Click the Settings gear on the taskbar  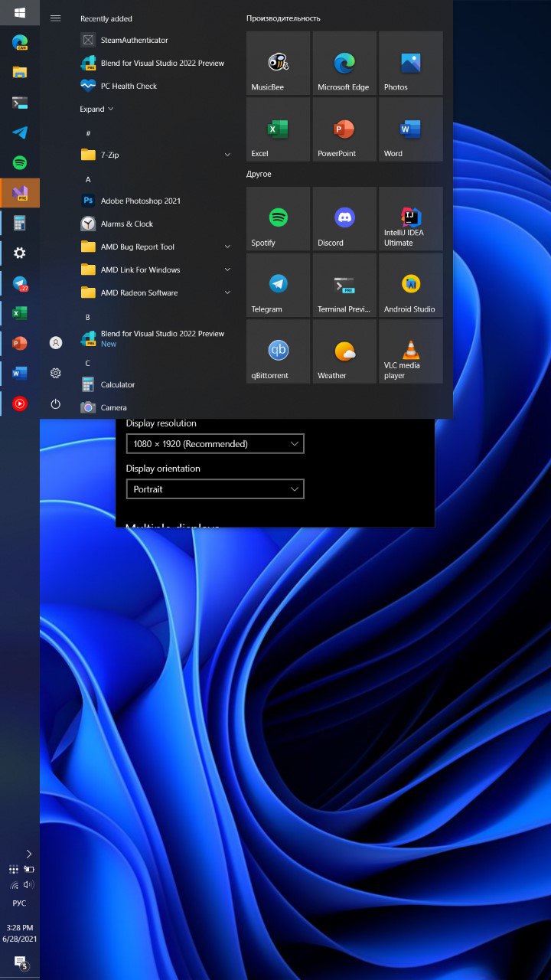pyautogui.click(x=20, y=253)
